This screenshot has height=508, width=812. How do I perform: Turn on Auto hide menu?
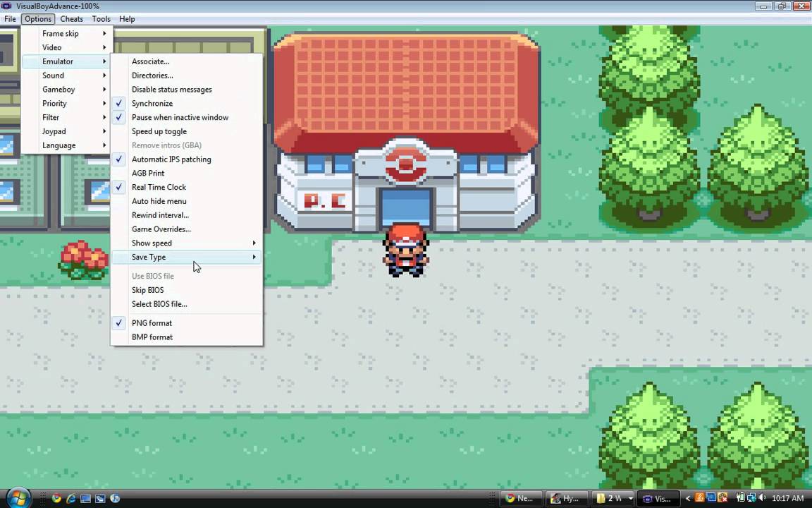coord(186,202)
